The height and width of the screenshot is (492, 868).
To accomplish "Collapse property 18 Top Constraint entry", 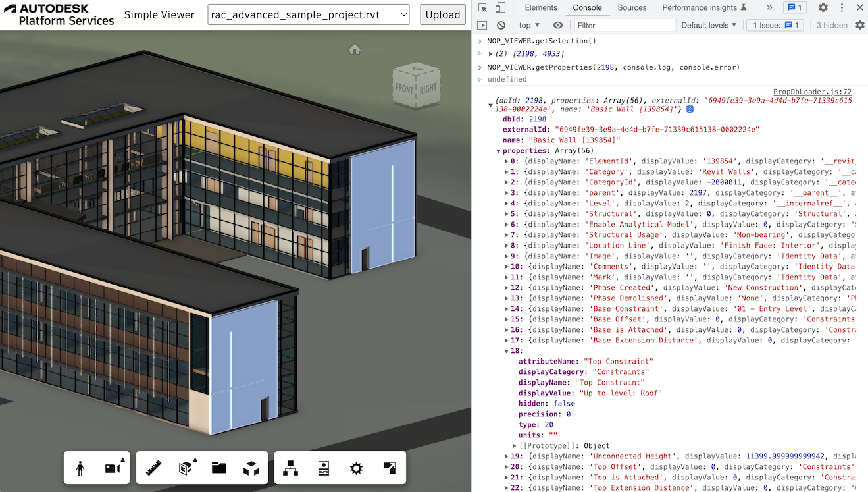I will (x=506, y=351).
